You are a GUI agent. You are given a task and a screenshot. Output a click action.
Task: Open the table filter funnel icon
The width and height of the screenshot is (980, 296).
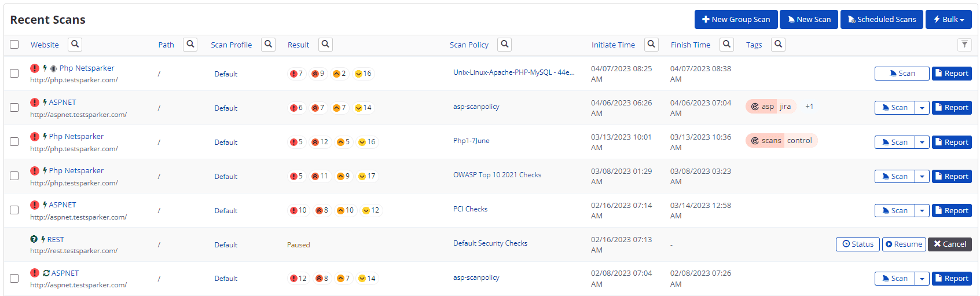964,45
